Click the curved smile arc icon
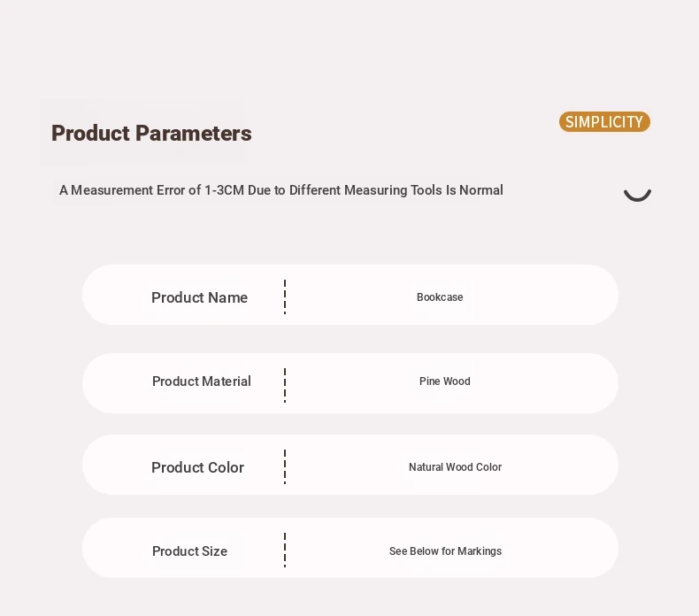Screen dimensions: 699x616 click(x=637, y=195)
